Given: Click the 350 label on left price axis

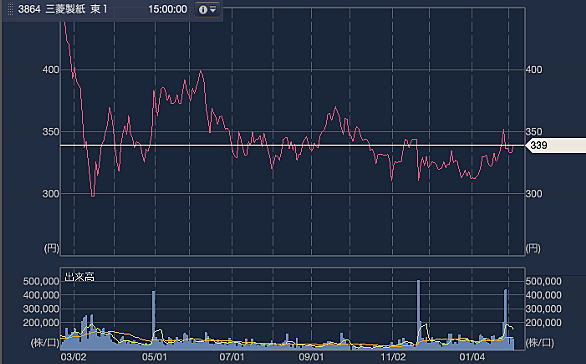Looking at the screenshot, I should click(x=50, y=132).
